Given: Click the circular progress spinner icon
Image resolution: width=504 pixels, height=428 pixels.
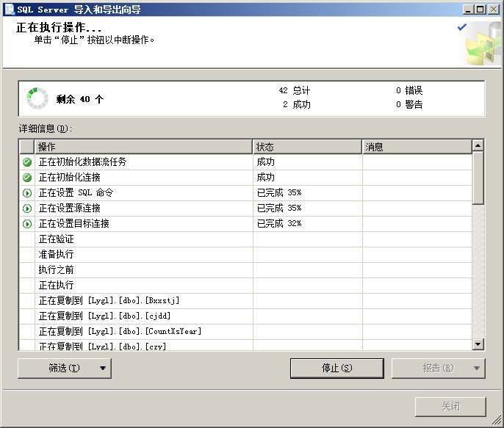Looking at the screenshot, I should [x=37, y=98].
